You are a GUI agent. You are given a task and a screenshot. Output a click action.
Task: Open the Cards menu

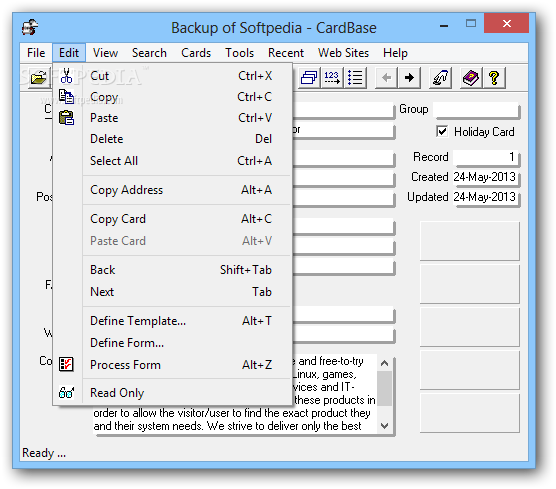(x=196, y=53)
